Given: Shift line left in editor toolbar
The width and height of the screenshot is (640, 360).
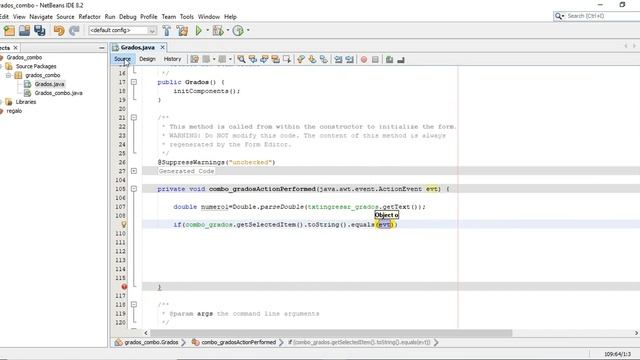Looking at the screenshot, I should point(338,60).
